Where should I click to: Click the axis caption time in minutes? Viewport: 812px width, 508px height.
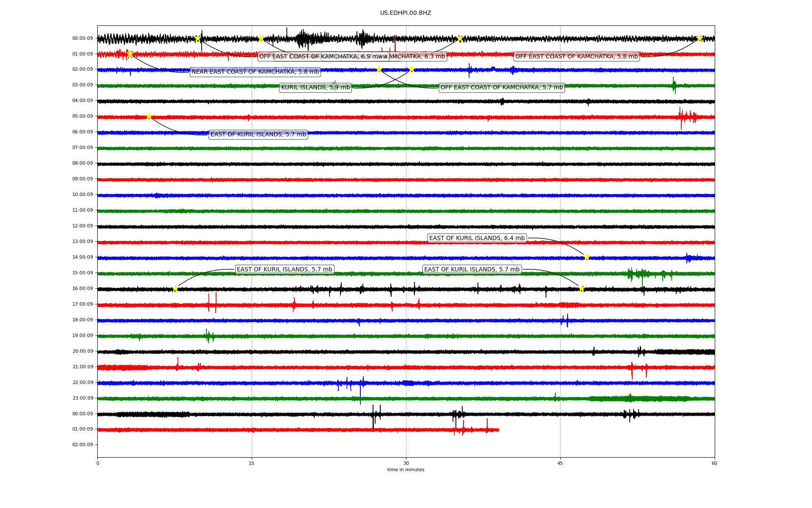click(406, 470)
